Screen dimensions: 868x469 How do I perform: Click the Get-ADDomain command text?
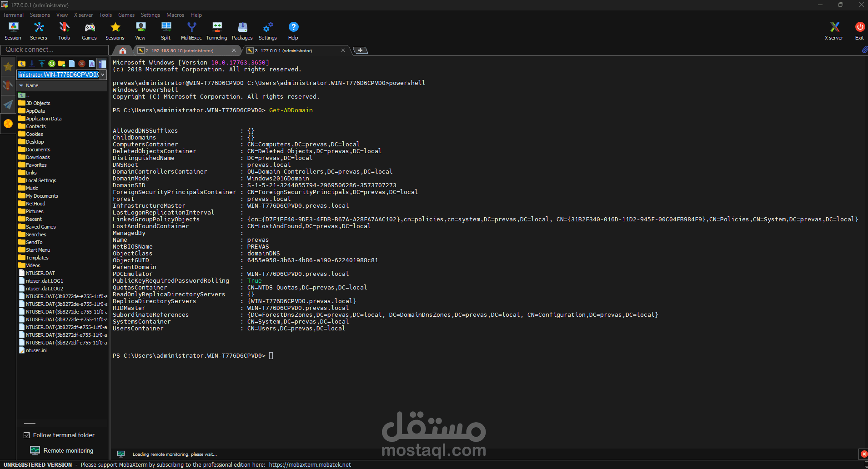[x=291, y=110]
